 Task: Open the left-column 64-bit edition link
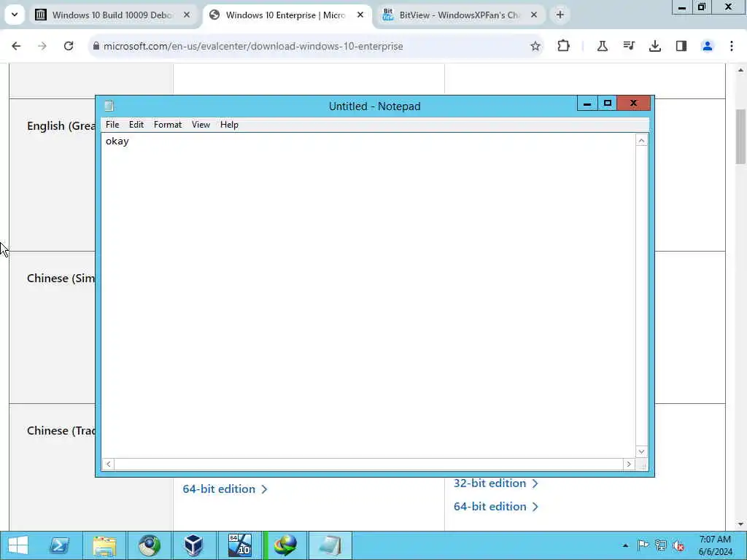pyautogui.click(x=225, y=489)
